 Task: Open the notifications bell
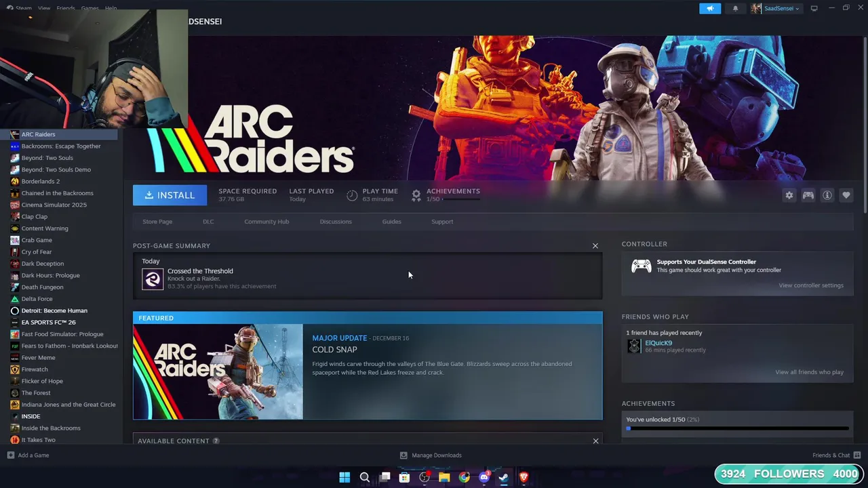tap(736, 8)
